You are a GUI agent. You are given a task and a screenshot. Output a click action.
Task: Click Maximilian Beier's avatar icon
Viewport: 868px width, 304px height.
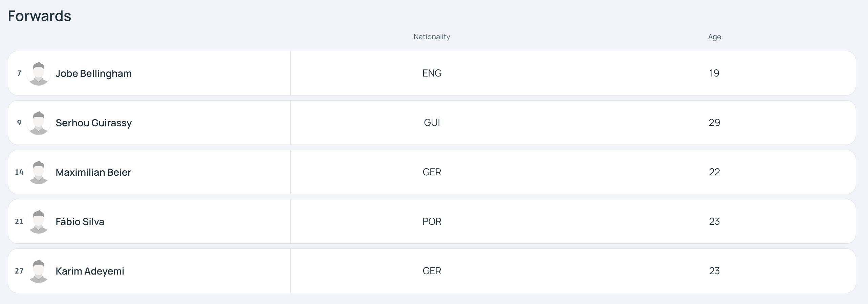click(39, 172)
